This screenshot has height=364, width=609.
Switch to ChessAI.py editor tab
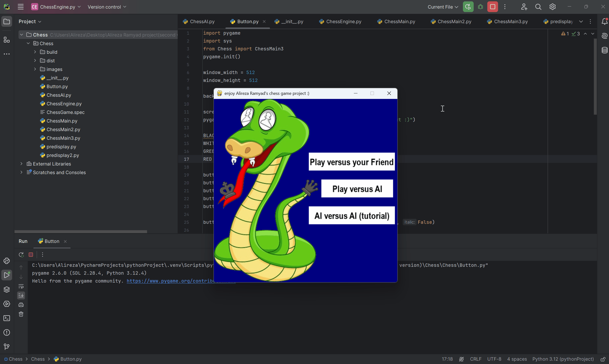tap(199, 21)
